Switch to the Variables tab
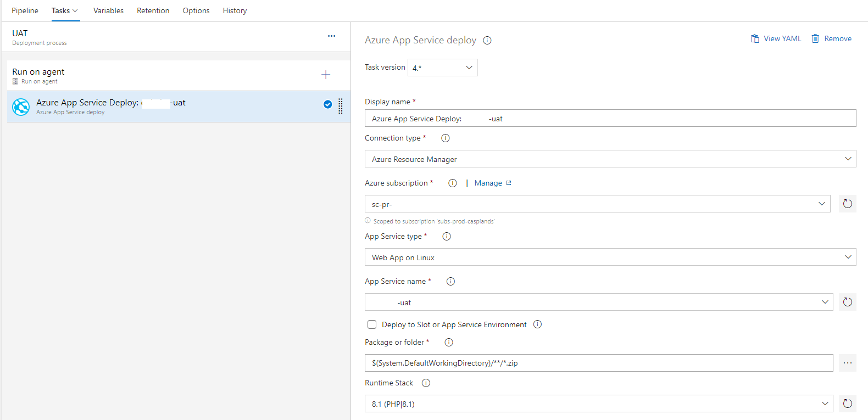The image size is (868, 420). pos(108,10)
